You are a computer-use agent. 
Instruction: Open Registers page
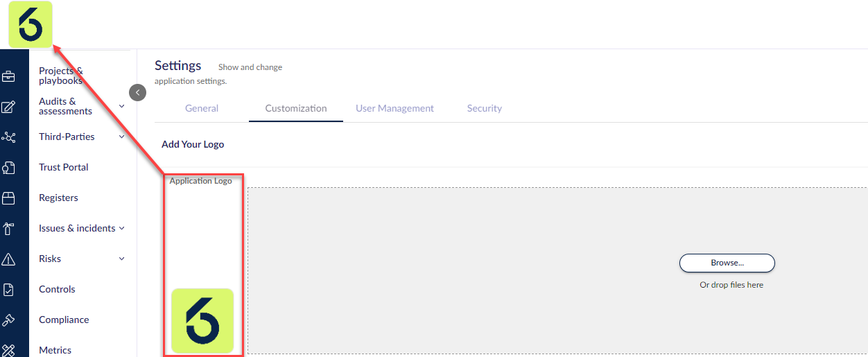tap(58, 198)
